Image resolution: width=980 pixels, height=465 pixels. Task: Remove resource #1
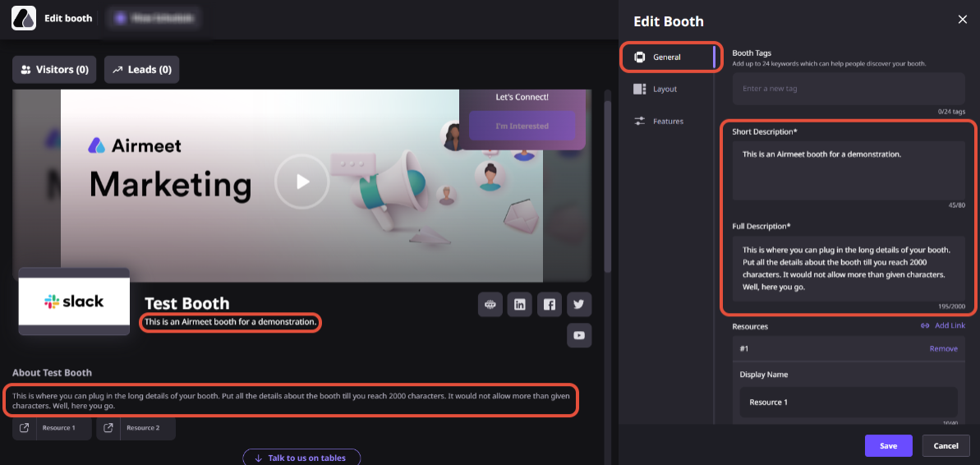943,348
